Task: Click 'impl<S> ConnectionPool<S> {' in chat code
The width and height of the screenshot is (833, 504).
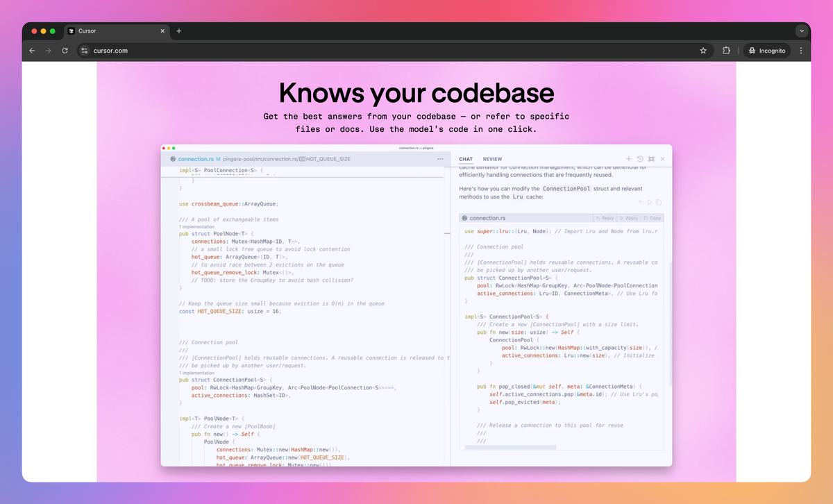Action: coord(506,317)
